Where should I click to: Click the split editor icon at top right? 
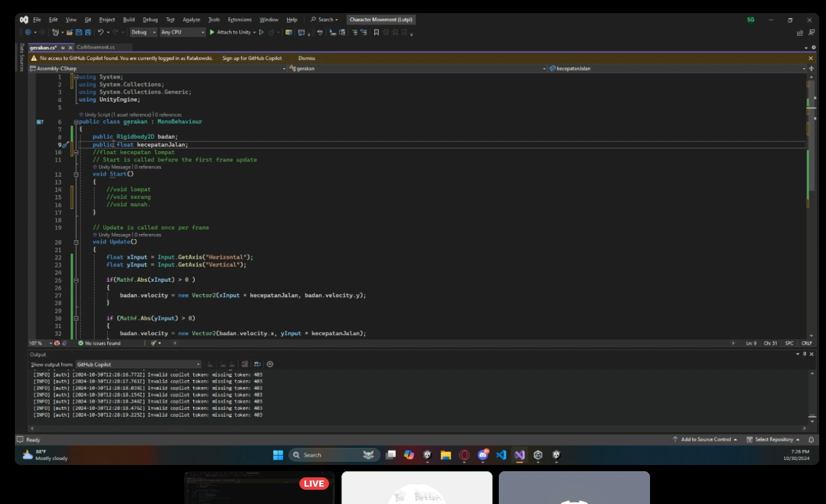coord(812,69)
